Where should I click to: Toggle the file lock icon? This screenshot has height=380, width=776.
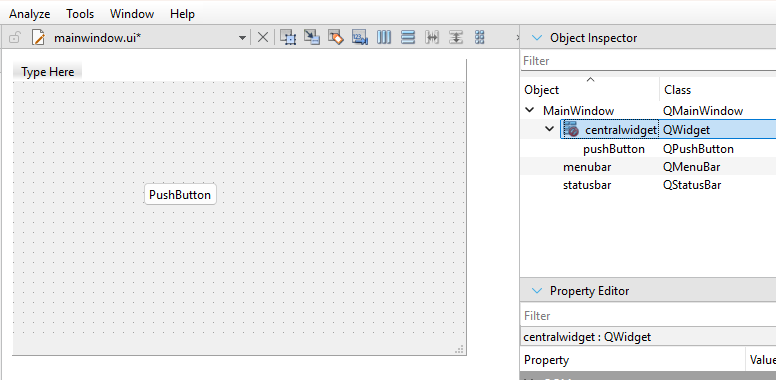[x=14, y=38]
